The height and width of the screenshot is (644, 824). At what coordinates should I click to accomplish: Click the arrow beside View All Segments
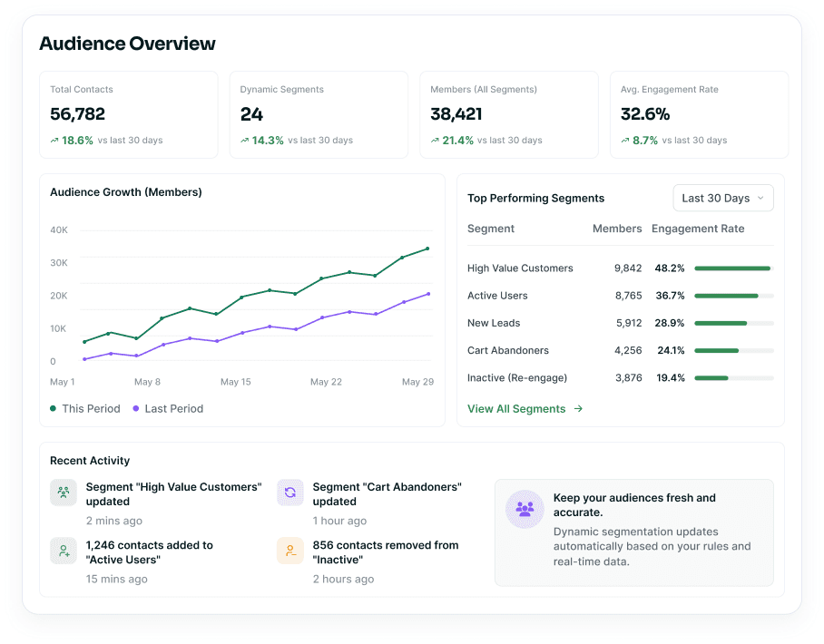578,409
